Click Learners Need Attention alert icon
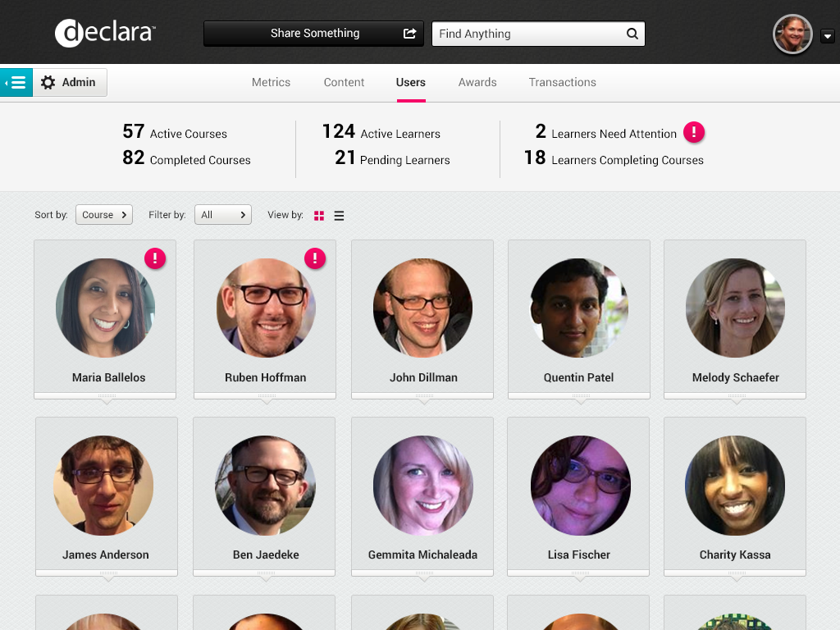 pyautogui.click(x=694, y=132)
